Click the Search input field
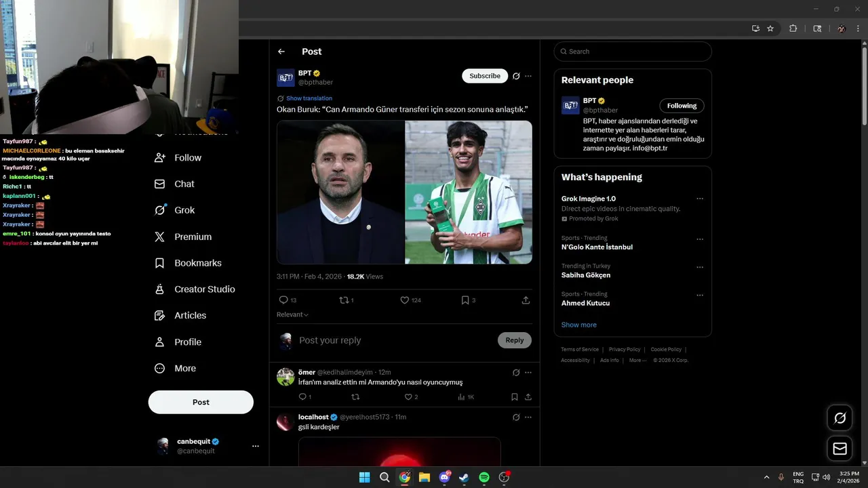The width and height of the screenshot is (868, 488). click(x=633, y=52)
